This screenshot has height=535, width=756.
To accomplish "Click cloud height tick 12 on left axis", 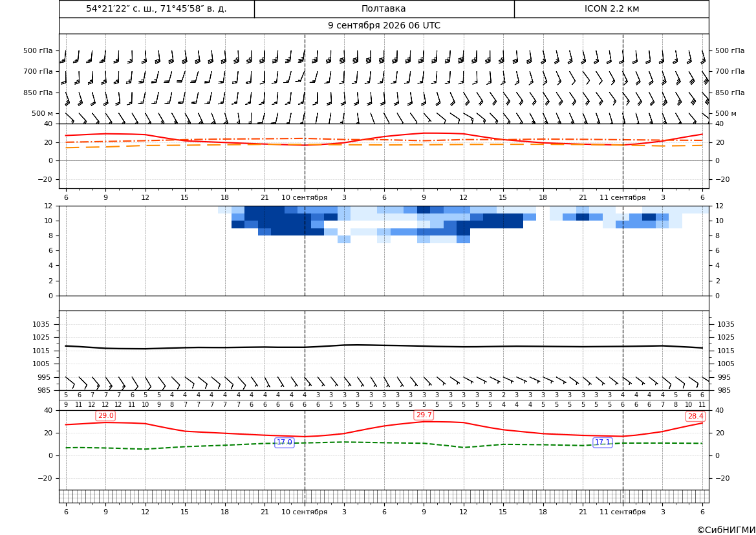I will click(x=49, y=206).
